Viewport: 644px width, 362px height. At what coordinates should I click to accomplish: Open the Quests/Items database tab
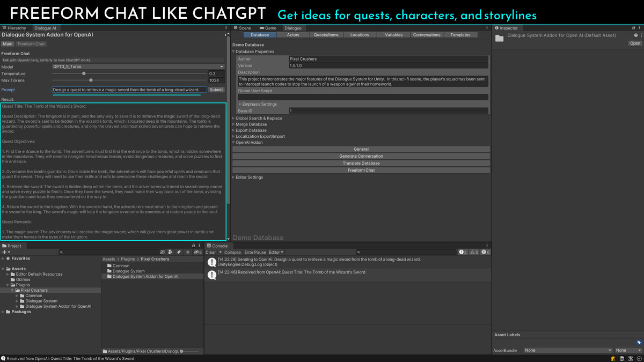pos(326,35)
